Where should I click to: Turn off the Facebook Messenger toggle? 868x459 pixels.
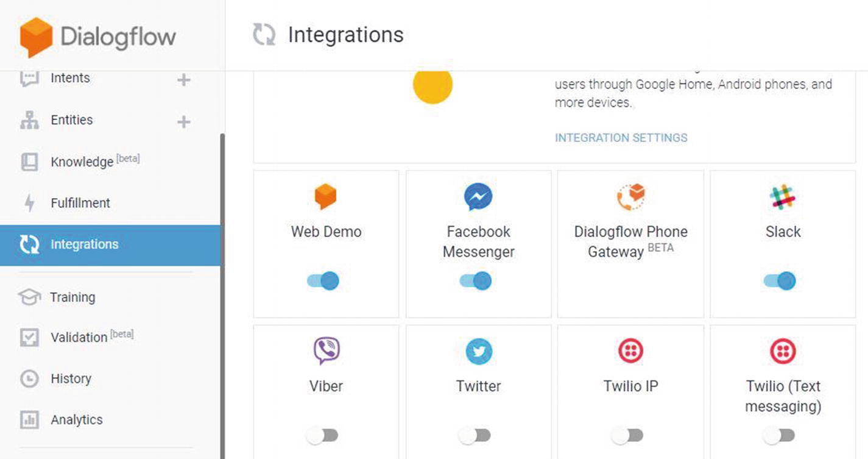(x=475, y=280)
